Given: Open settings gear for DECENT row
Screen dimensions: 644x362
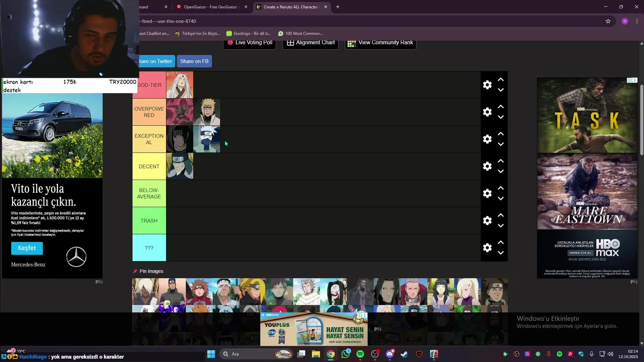Looking at the screenshot, I should (487, 166).
